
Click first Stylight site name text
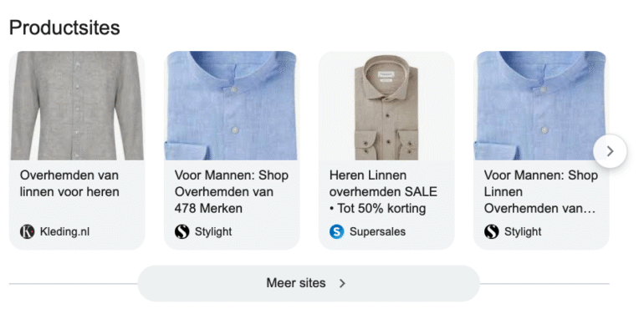point(213,231)
